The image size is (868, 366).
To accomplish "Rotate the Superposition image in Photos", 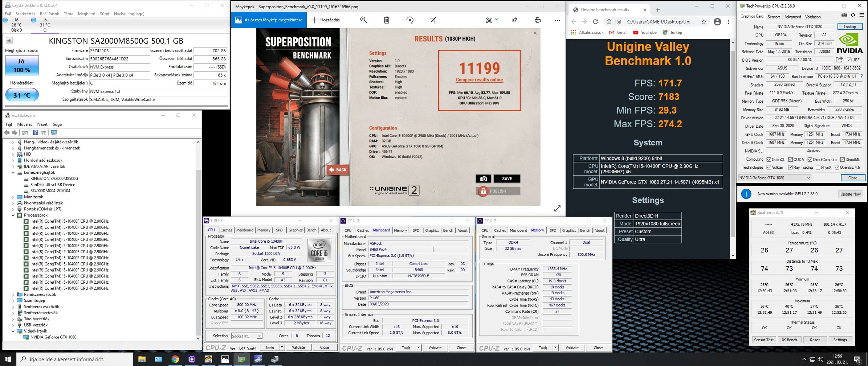I will click(410, 20).
